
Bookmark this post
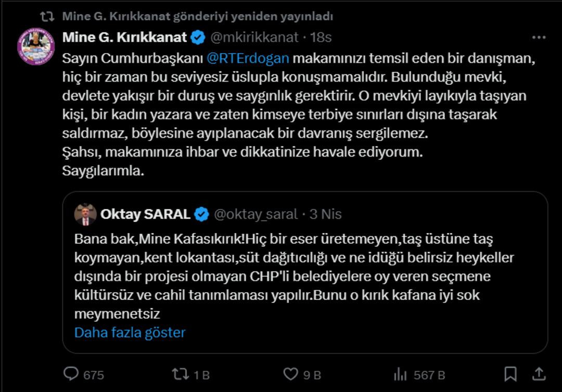[510, 373]
